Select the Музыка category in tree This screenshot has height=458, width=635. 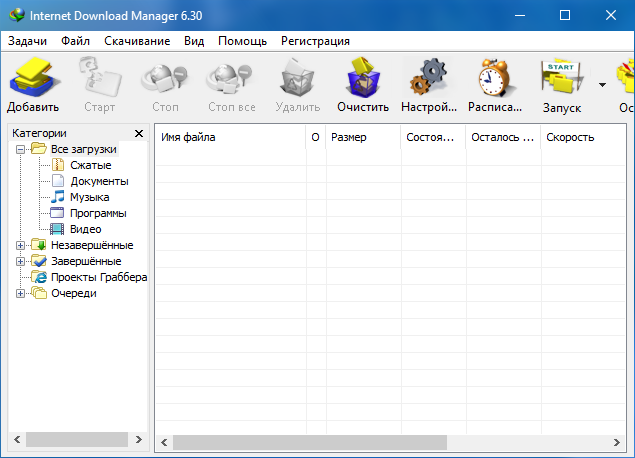tap(89, 197)
